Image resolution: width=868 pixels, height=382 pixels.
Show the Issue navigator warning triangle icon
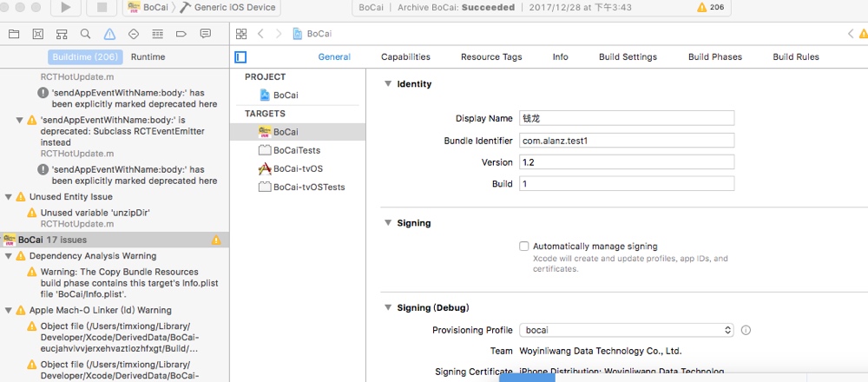tap(109, 34)
